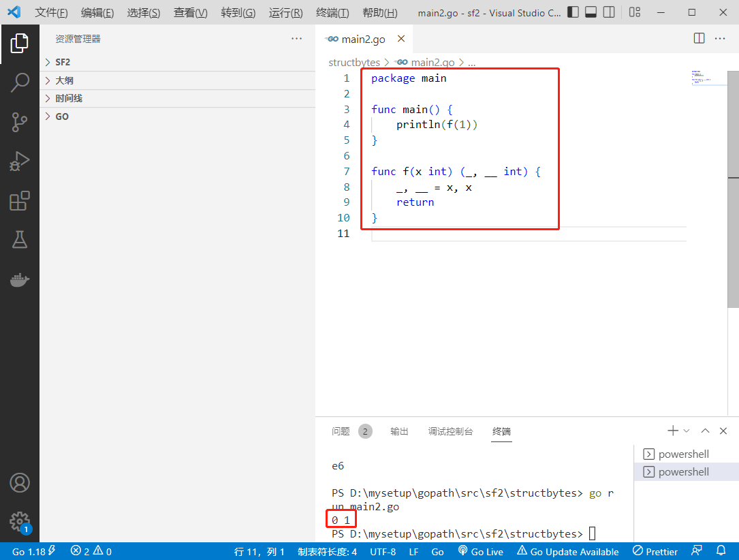The image size is (739, 560).
Task: Open the 运行 menu
Action: coord(285,12)
